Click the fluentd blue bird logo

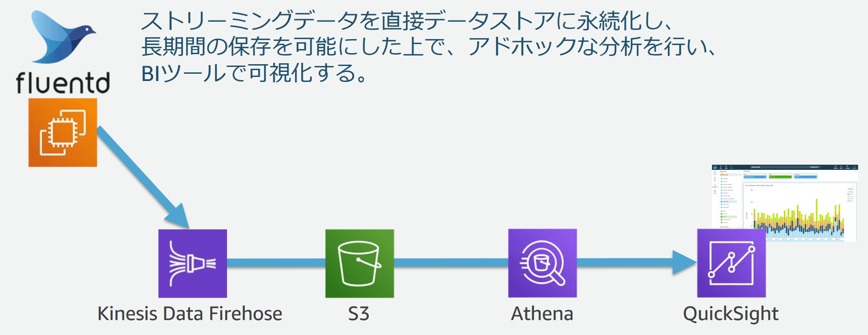[x=63, y=37]
